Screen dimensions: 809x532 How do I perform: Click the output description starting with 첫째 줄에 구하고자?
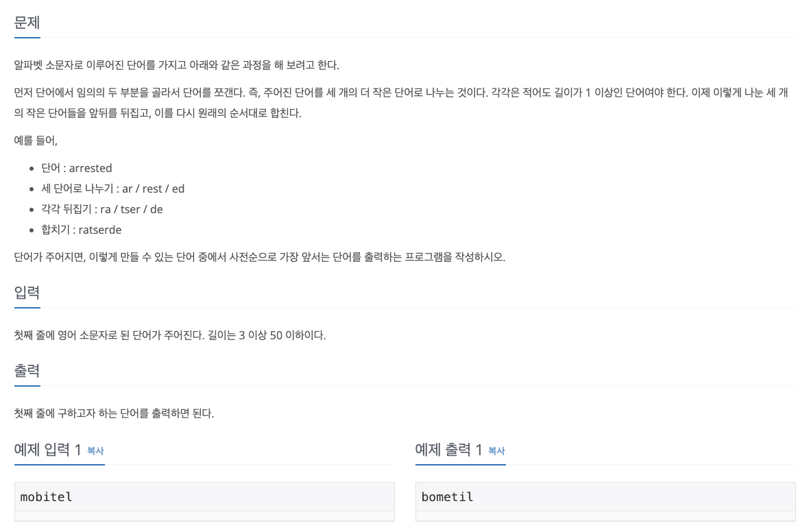[114, 413]
